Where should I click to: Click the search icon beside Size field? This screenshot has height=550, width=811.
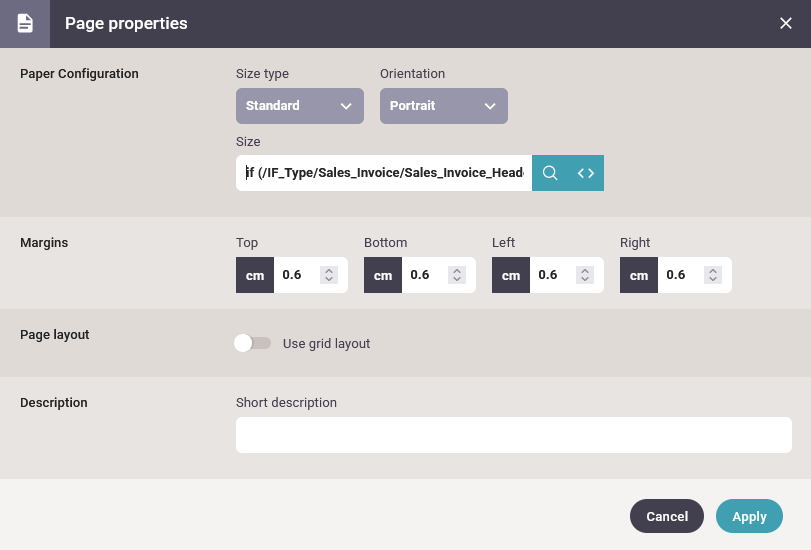550,173
